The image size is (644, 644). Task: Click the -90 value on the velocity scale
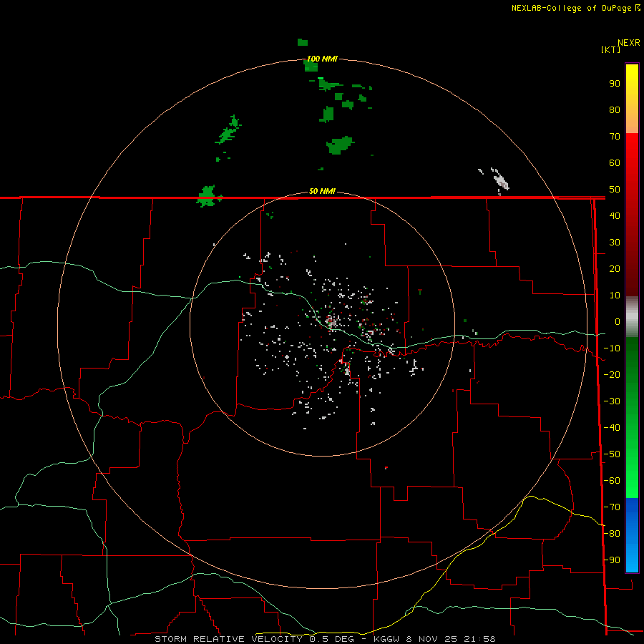coord(612,560)
